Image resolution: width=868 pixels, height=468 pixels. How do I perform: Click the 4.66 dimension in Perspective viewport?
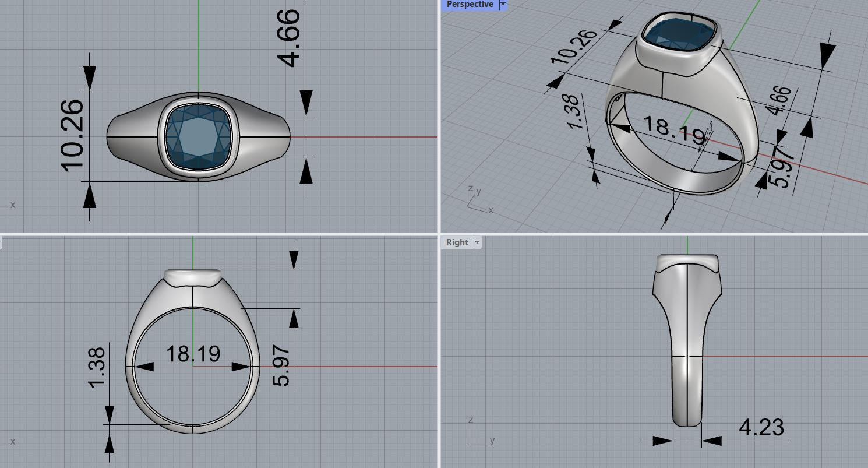[781, 101]
